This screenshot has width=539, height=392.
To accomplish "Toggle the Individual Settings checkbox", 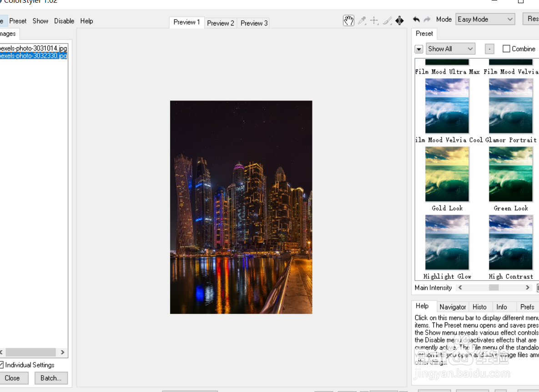I will pyautogui.click(x=1, y=365).
